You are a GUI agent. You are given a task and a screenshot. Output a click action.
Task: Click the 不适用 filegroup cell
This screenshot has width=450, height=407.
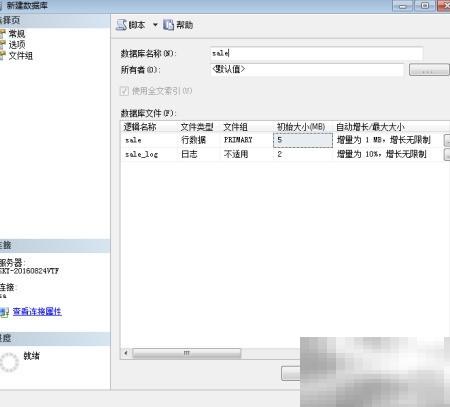[x=246, y=154]
